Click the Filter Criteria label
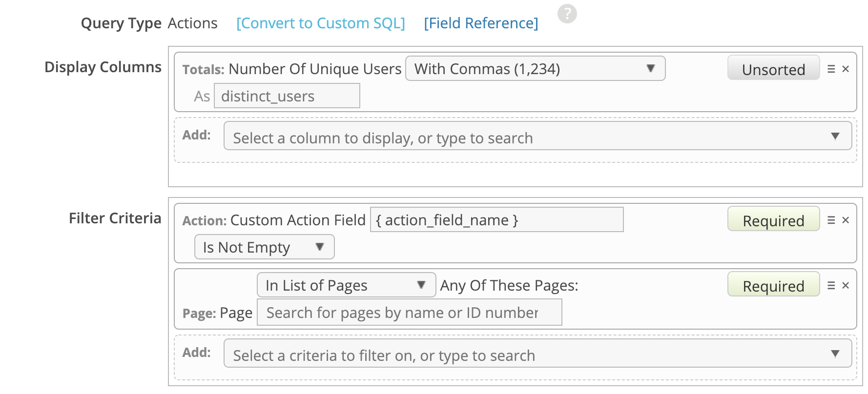 click(115, 218)
